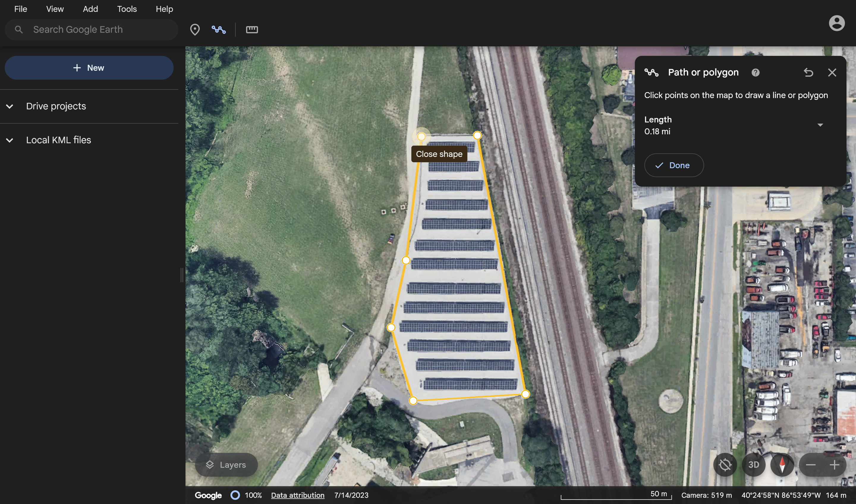856x504 pixels.
Task: Click the account profile avatar
Action: point(836,23)
